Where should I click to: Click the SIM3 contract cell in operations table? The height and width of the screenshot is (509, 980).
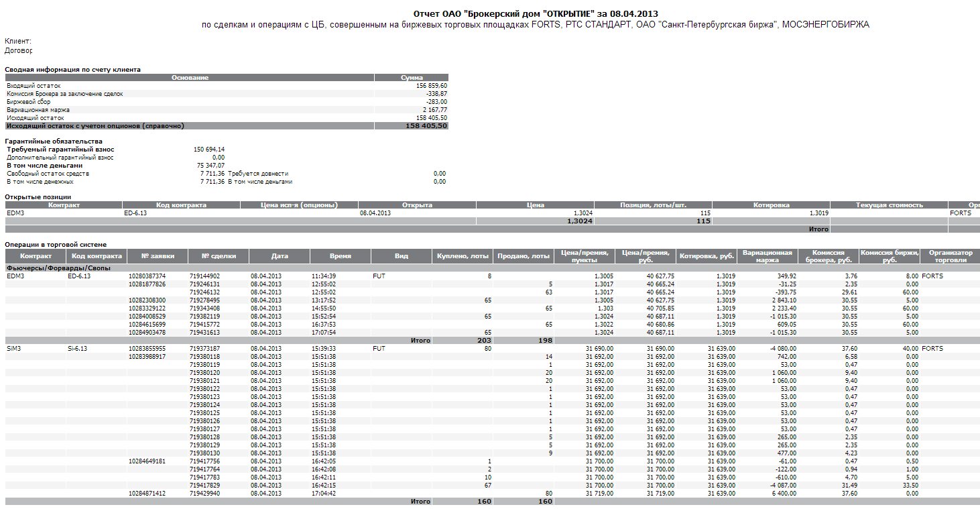[15, 349]
